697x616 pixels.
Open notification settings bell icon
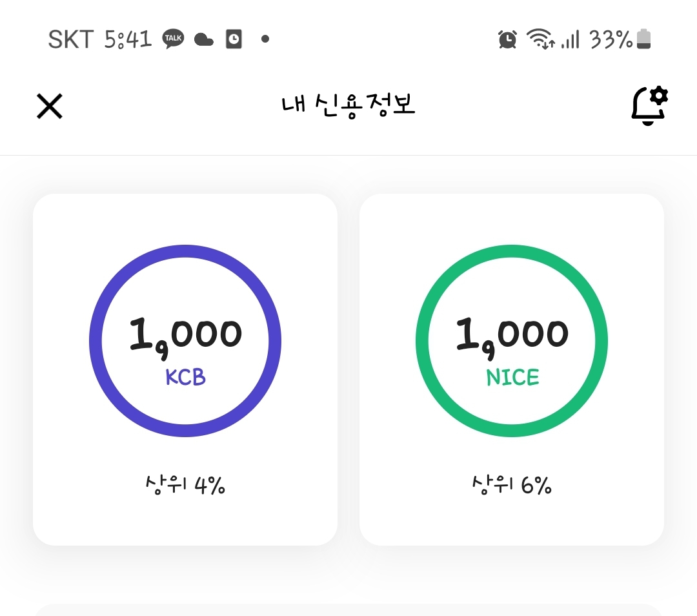[648, 106]
